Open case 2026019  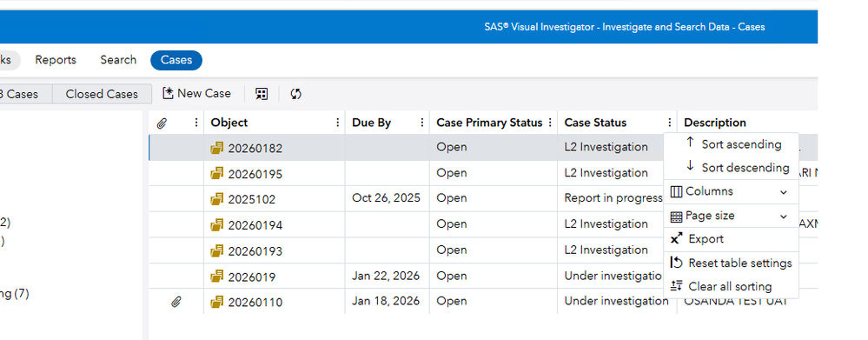(x=251, y=277)
